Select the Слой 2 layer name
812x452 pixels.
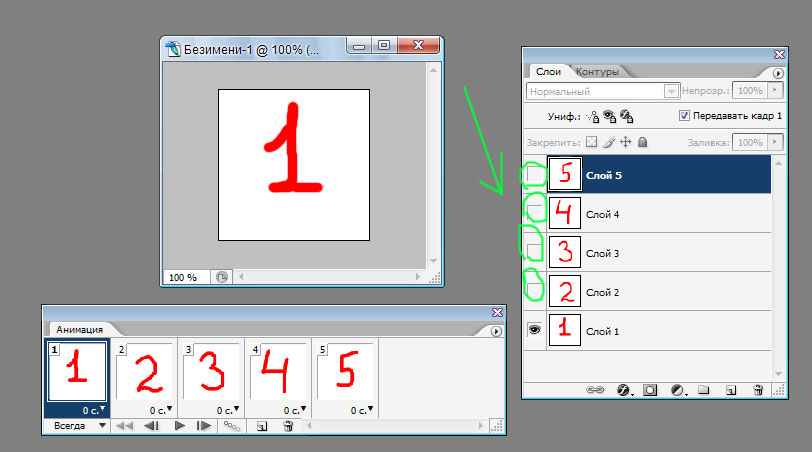click(x=602, y=293)
